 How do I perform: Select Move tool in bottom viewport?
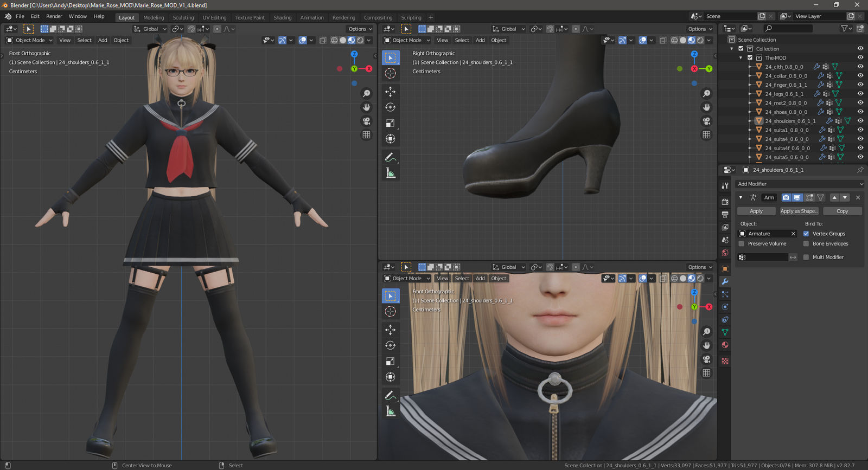[390, 330]
